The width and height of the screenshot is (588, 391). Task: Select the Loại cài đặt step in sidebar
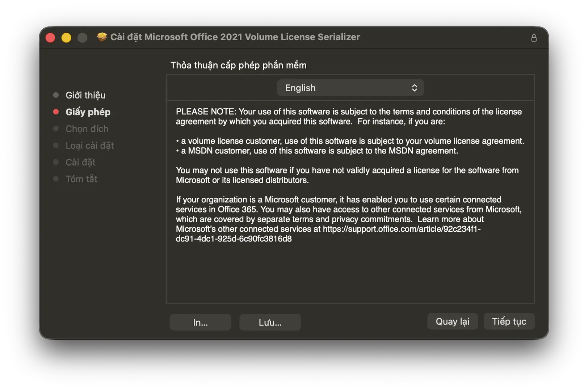[x=90, y=146]
